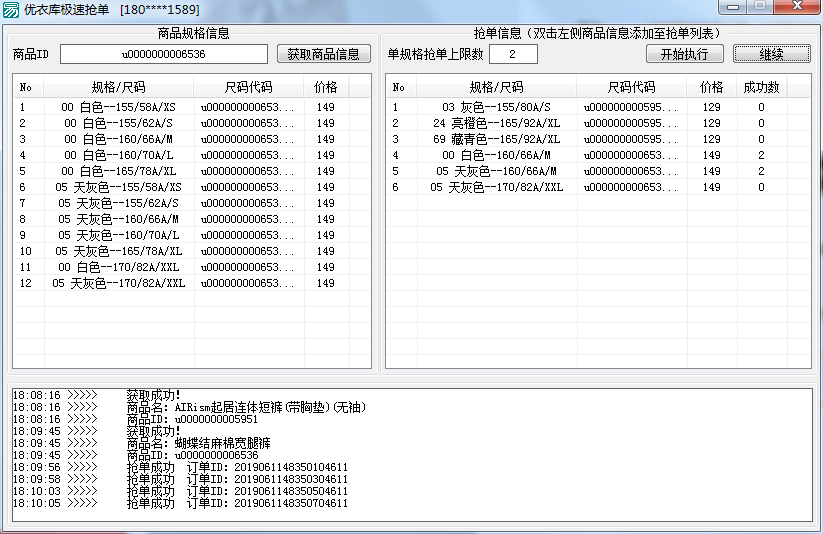
Task: Click the 开始执行 button
Action: click(684, 54)
